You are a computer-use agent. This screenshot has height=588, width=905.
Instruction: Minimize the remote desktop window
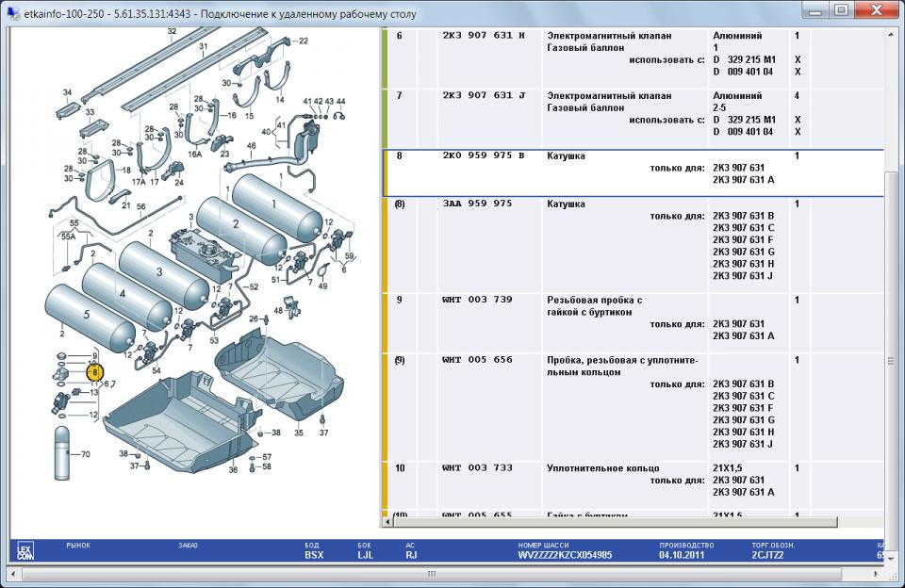tap(814, 10)
